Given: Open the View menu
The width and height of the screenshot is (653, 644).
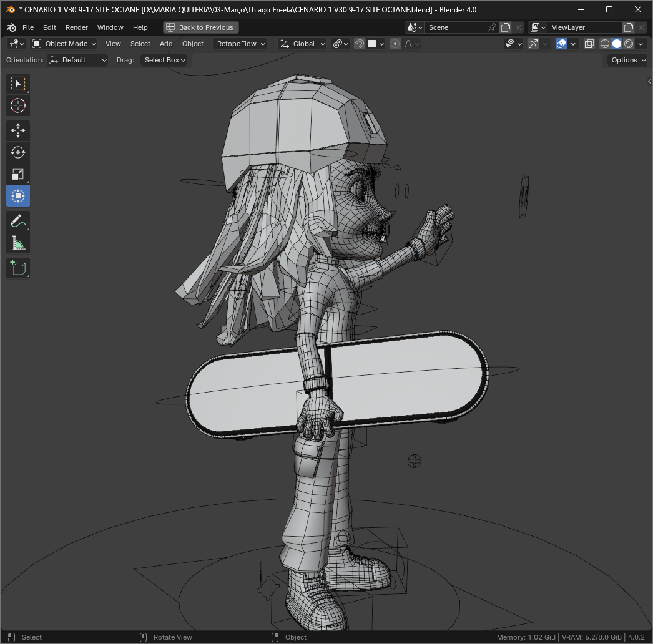Looking at the screenshot, I should coord(113,44).
